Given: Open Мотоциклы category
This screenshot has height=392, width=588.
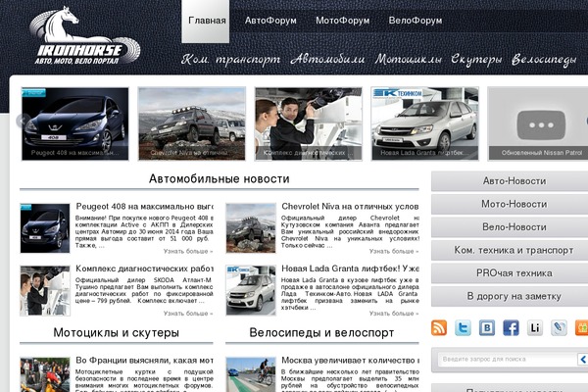Looking at the screenshot, I should pos(408,59).
